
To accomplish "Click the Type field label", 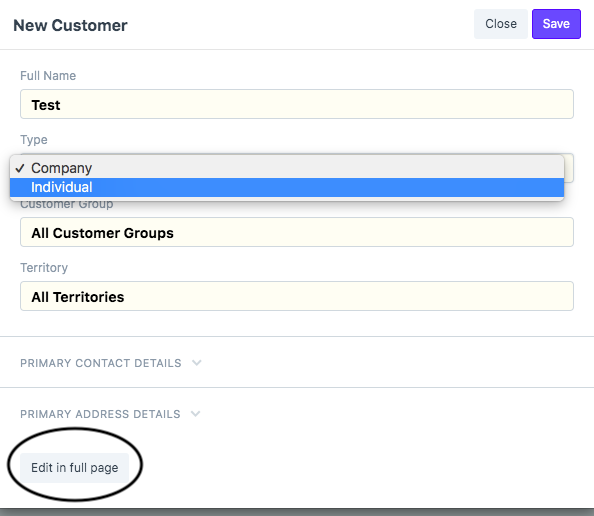I will coord(34,140).
